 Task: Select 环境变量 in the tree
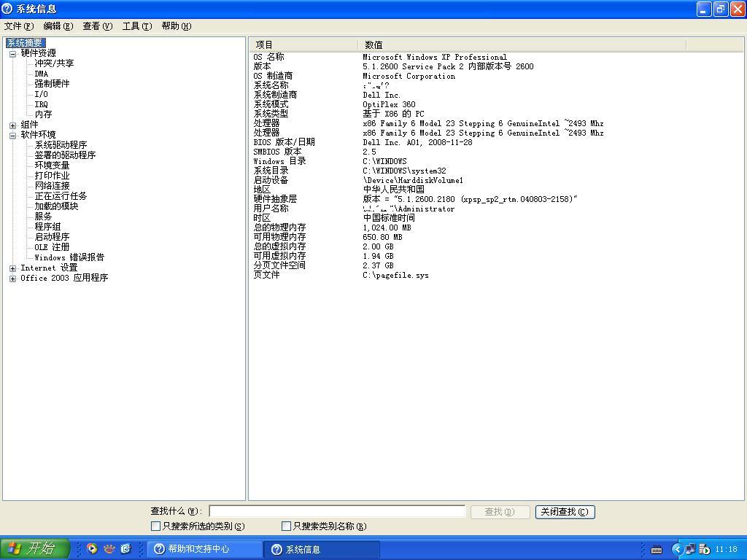point(52,166)
